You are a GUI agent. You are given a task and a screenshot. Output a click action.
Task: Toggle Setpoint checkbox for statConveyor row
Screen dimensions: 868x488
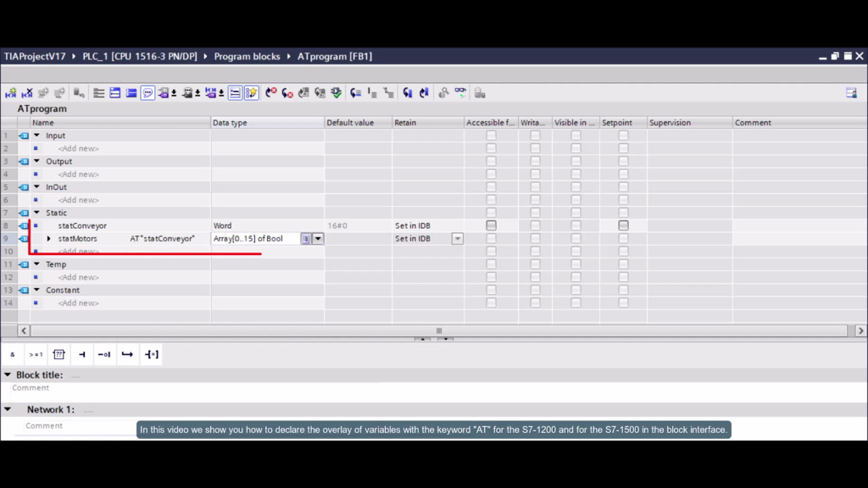623,226
